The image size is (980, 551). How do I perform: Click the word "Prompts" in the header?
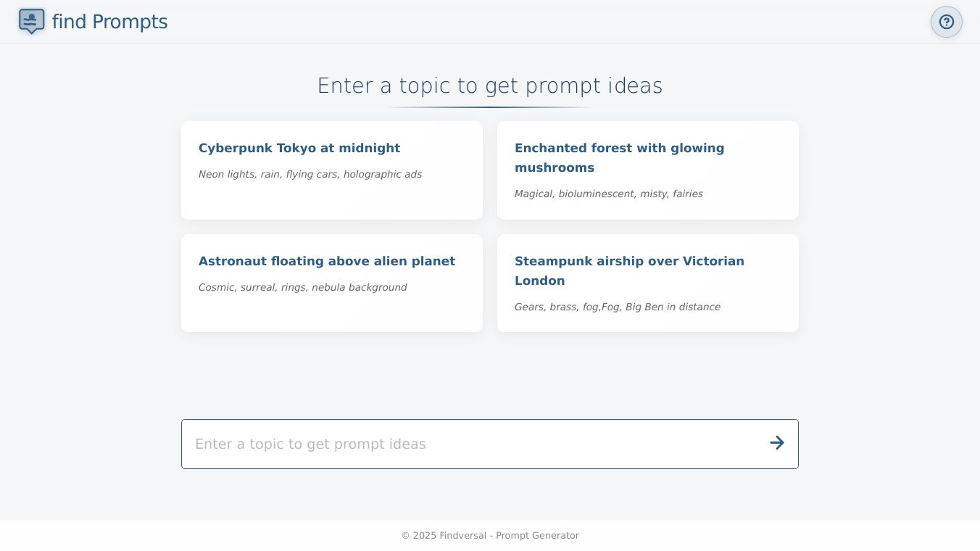tap(130, 22)
